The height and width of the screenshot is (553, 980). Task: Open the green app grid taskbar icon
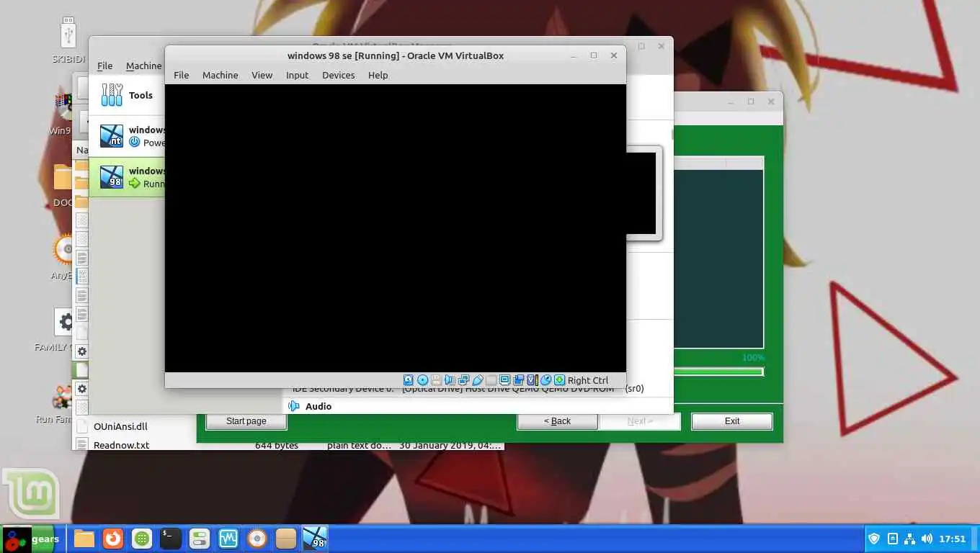(x=142, y=538)
